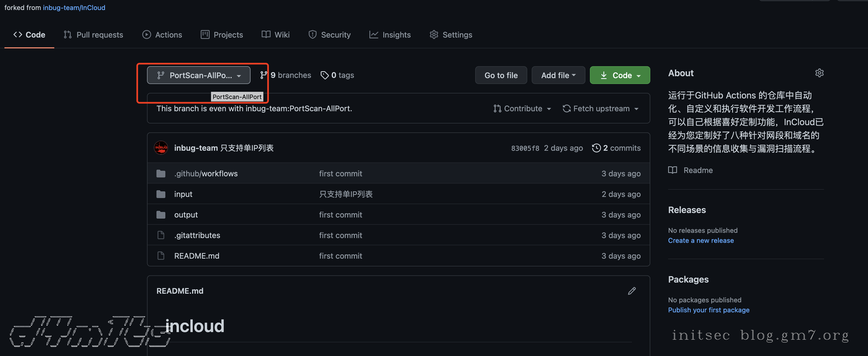The height and width of the screenshot is (356, 868).
Task: Open first commit message on output row
Action: pos(341,214)
